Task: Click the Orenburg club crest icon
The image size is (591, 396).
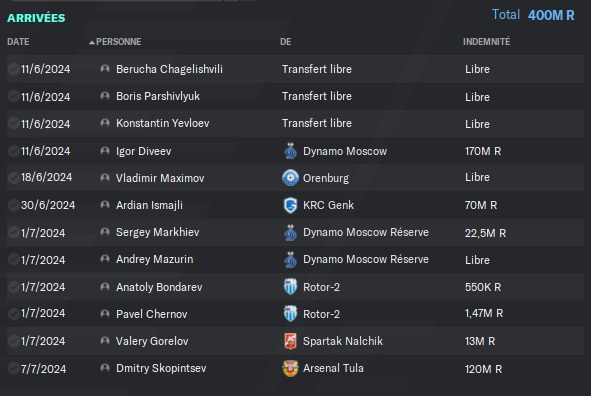Action: (290, 178)
